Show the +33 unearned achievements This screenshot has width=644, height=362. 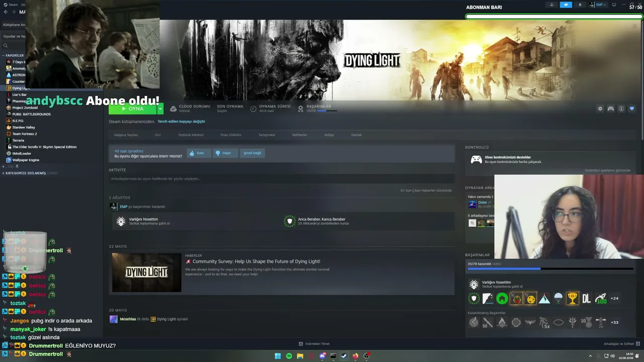coord(614,322)
